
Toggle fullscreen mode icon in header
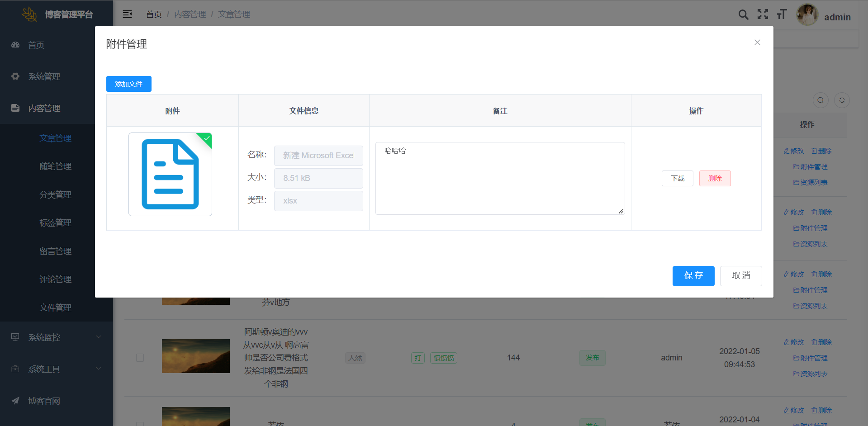(763, 14)
